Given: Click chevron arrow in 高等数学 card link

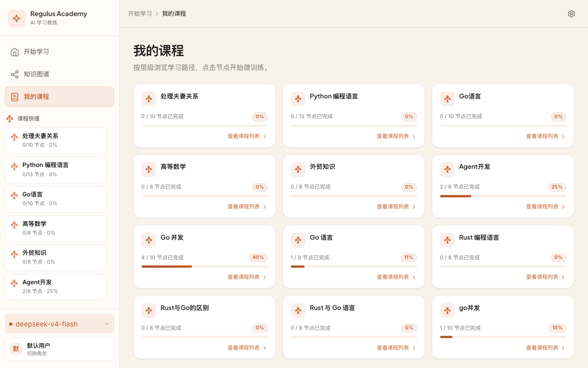Looking at the screenshot, I should (x=265, y=207).
